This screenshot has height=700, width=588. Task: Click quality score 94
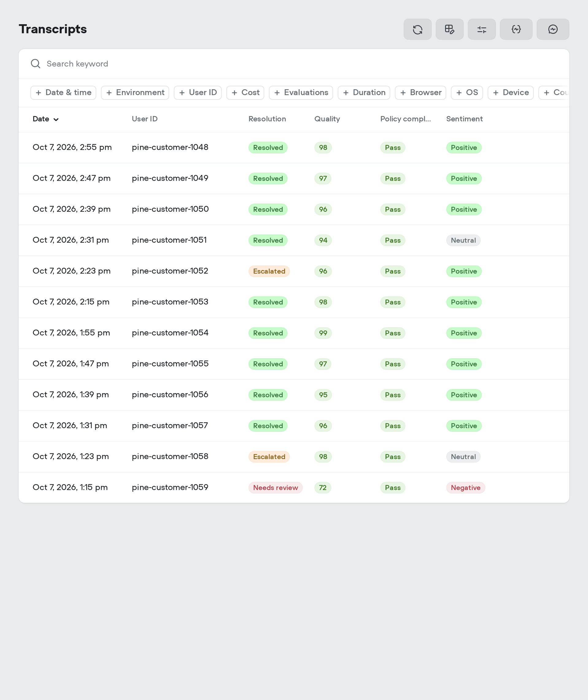323,240
